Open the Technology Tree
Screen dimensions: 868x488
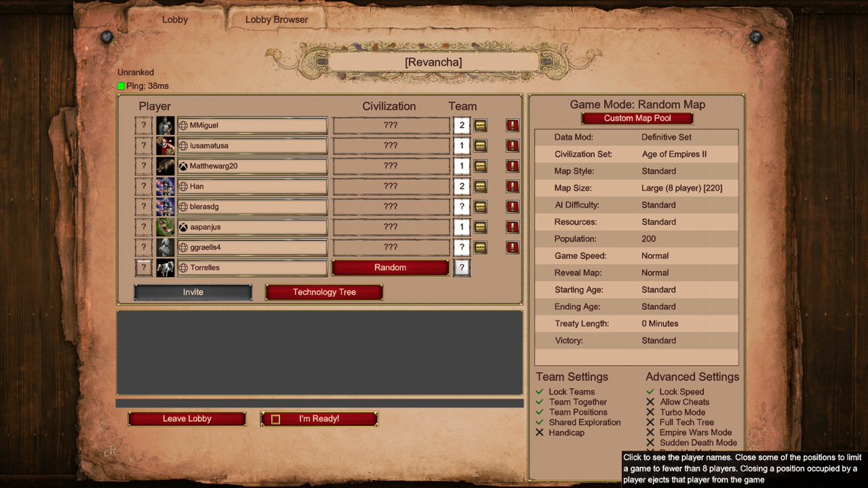[324, 292]
